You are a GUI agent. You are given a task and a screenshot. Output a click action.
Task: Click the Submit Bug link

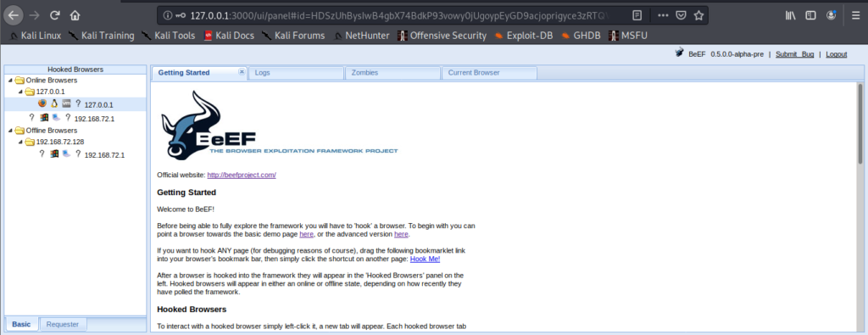pyautogui.click(x=794, y=54)
